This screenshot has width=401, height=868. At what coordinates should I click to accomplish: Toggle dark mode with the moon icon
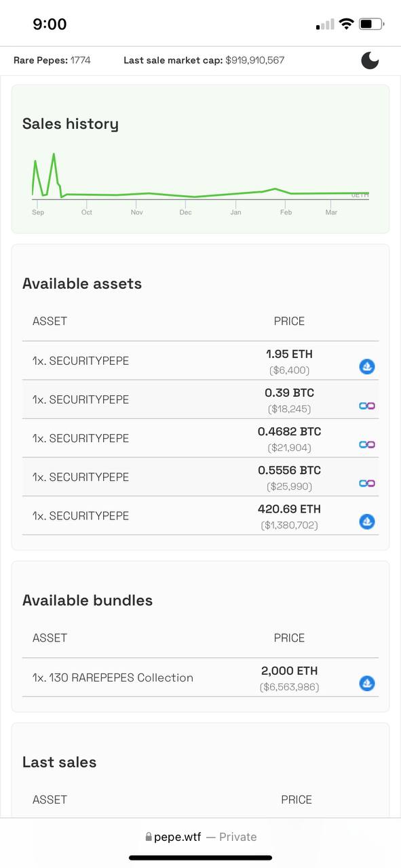(x=370, y=60)
